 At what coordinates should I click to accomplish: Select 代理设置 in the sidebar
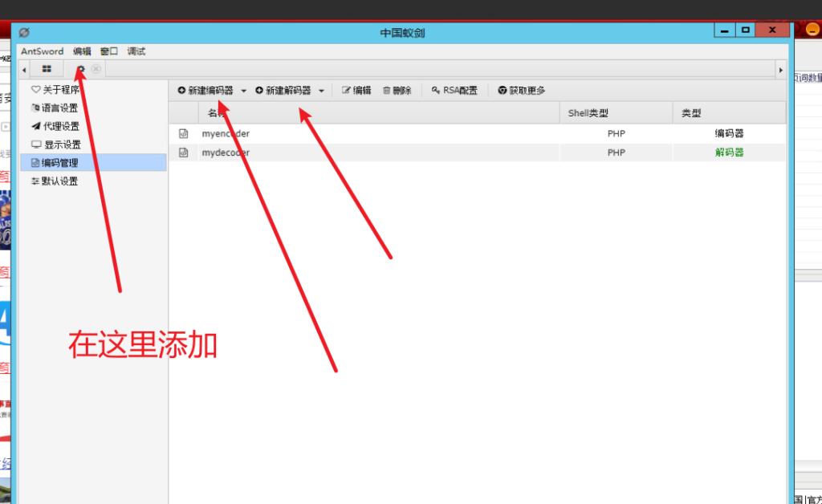coord(60,126)
